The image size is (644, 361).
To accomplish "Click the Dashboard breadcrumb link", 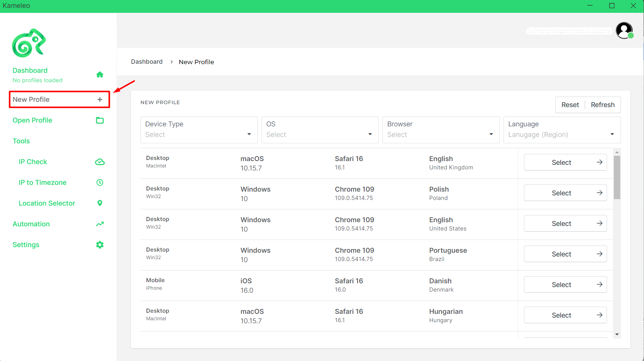I will 147,62.
